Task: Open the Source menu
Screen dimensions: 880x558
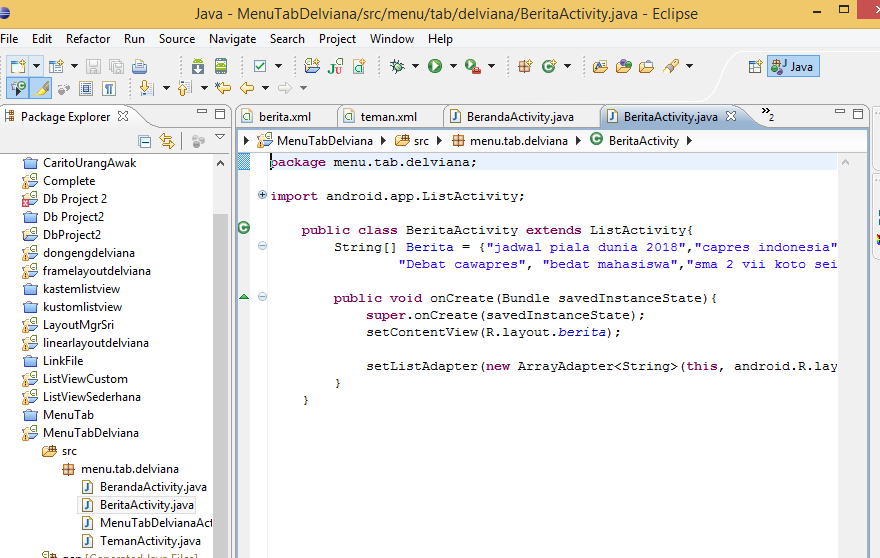Action: 177,39
